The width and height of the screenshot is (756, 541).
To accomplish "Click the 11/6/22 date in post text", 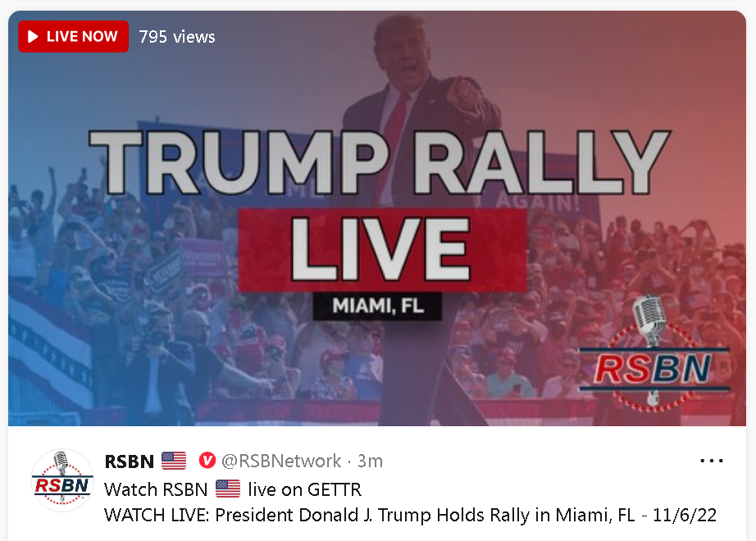I will tap(685, 516).
